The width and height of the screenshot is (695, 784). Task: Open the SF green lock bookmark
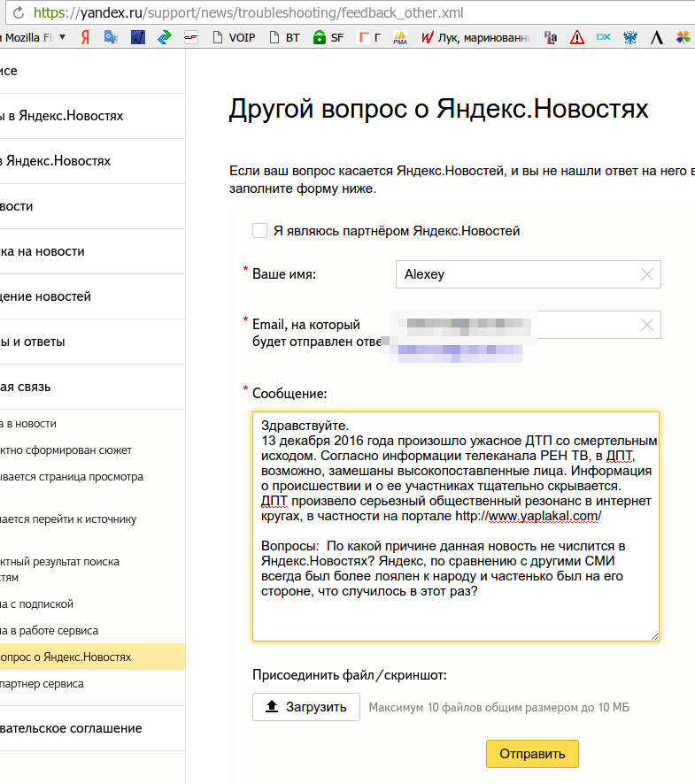[x=328, y=37]
